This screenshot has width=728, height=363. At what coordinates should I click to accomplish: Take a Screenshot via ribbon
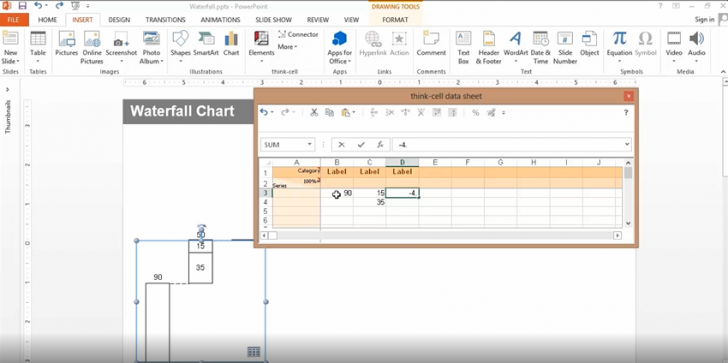coord(121,47)
